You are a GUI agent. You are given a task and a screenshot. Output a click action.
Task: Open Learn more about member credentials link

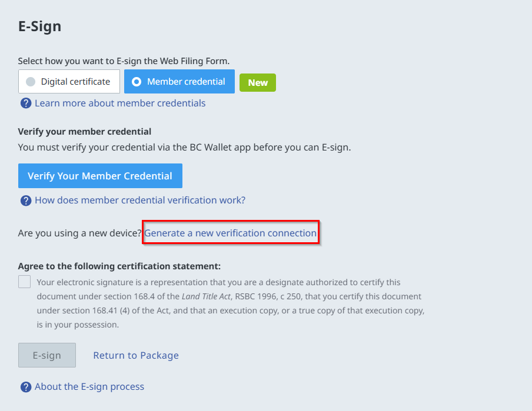click(x=120, y=103)
